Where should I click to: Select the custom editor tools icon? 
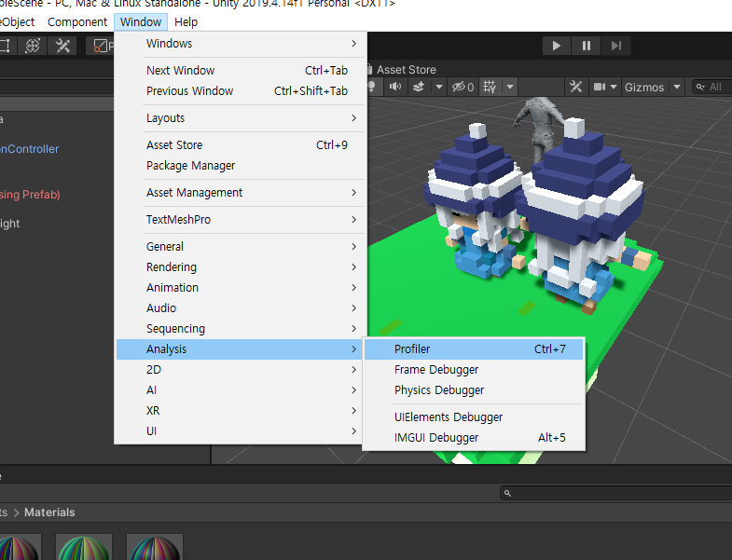coord(62,46)
